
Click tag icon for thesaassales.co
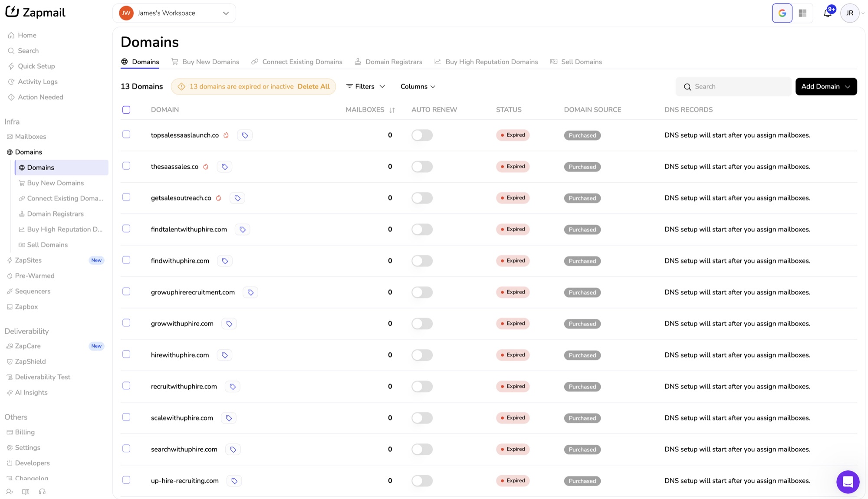pos(225,167)
